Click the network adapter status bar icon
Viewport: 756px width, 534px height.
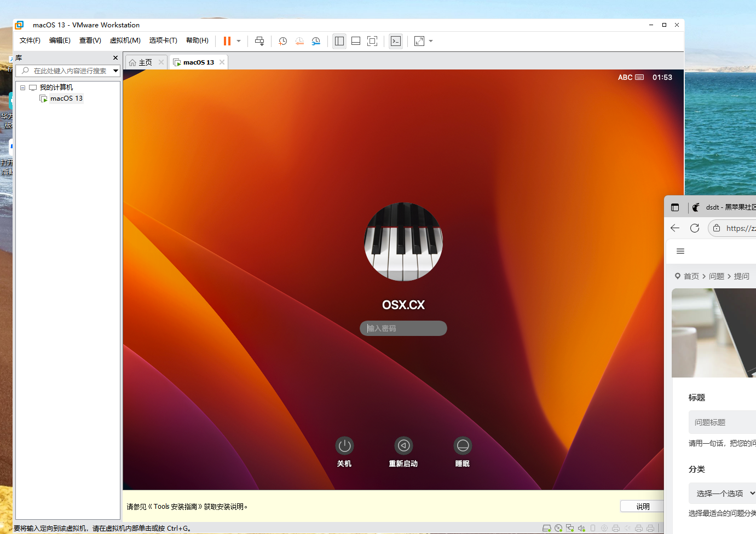[570, 528]
